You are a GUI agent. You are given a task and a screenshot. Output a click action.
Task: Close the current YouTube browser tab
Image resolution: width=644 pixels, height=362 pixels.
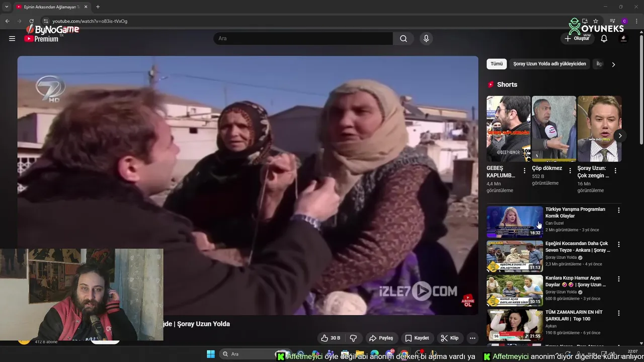point(85,7)
